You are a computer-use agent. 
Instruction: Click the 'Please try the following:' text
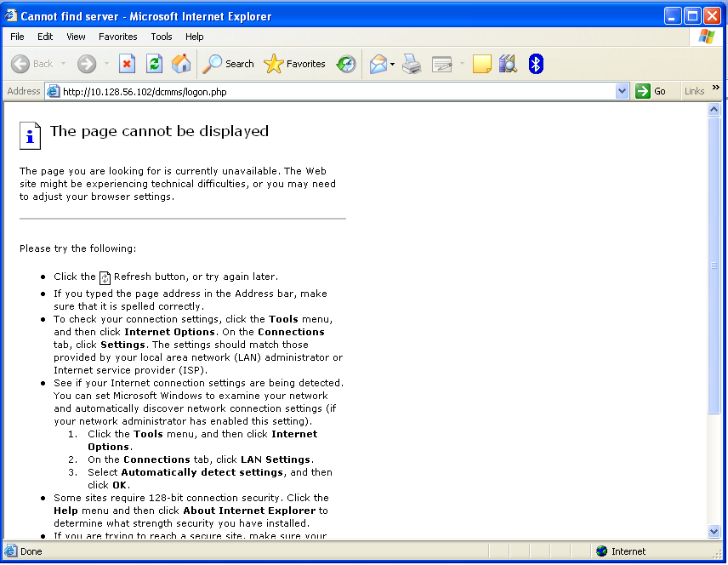coord(78,248)
